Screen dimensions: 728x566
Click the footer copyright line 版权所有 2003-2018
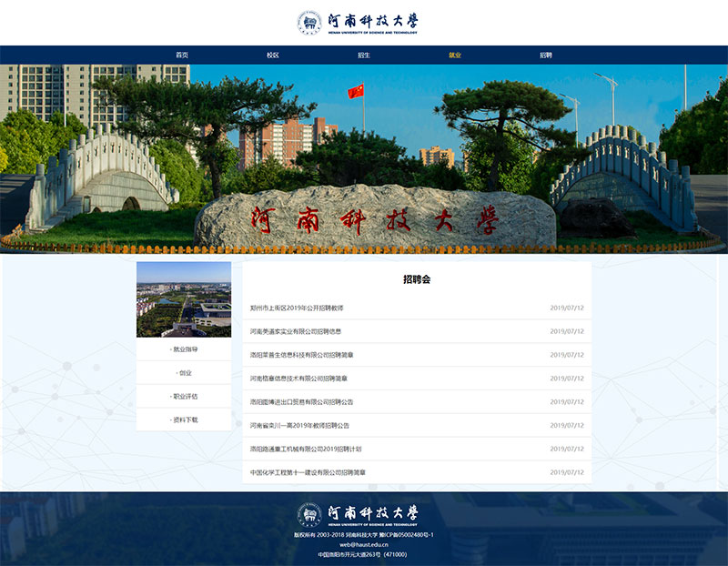[x=363, y=535]
